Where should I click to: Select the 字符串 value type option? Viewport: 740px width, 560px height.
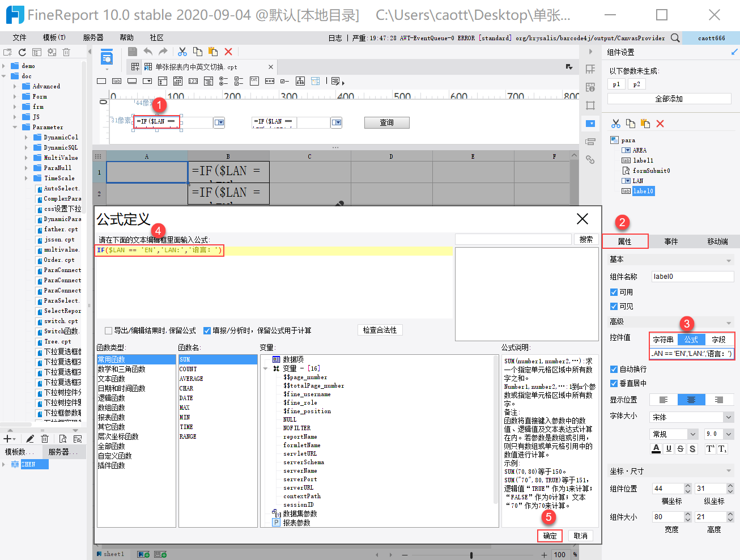click(663, 340)
